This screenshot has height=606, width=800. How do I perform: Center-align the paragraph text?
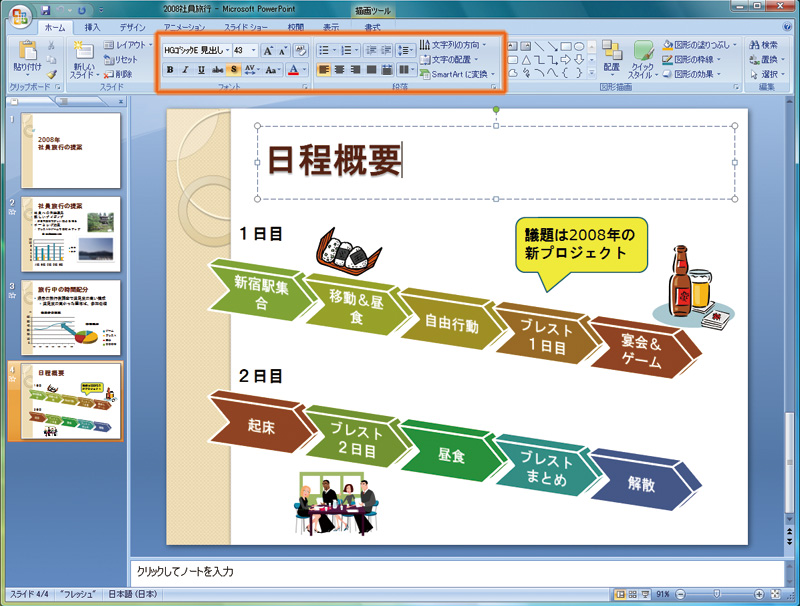340,69
